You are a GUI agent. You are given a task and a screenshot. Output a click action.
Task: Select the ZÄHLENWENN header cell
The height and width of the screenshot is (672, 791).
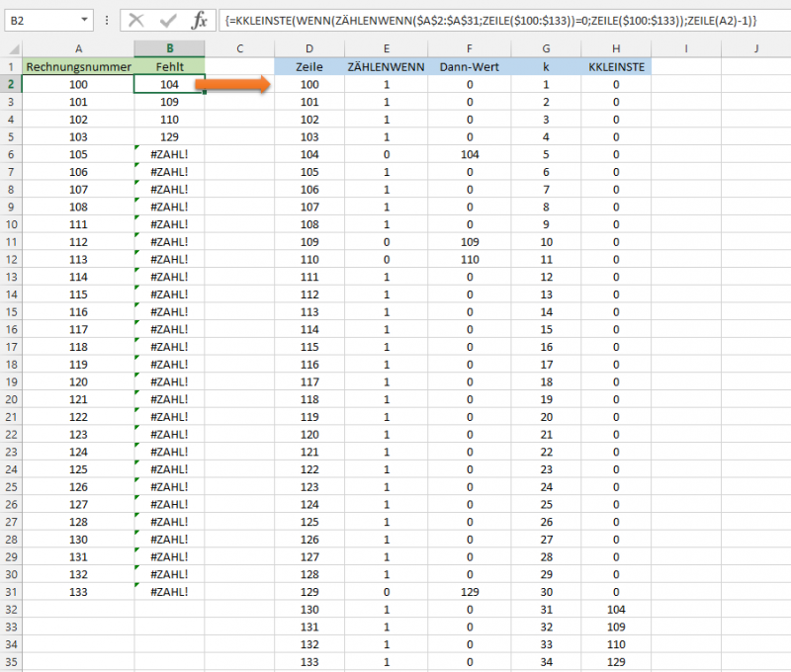386,66
